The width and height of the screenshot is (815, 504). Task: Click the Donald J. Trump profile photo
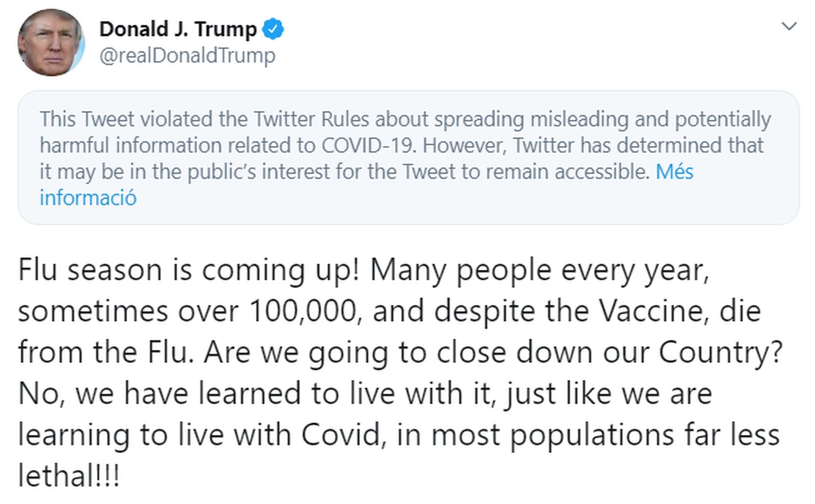point(50,43)
